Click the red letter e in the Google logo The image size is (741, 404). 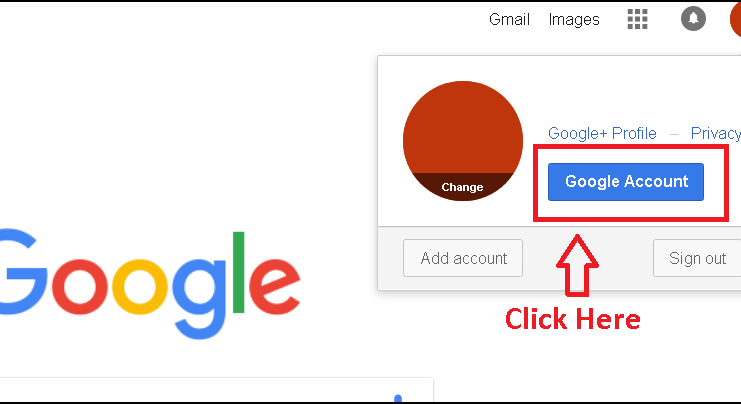tap(274, 286)
